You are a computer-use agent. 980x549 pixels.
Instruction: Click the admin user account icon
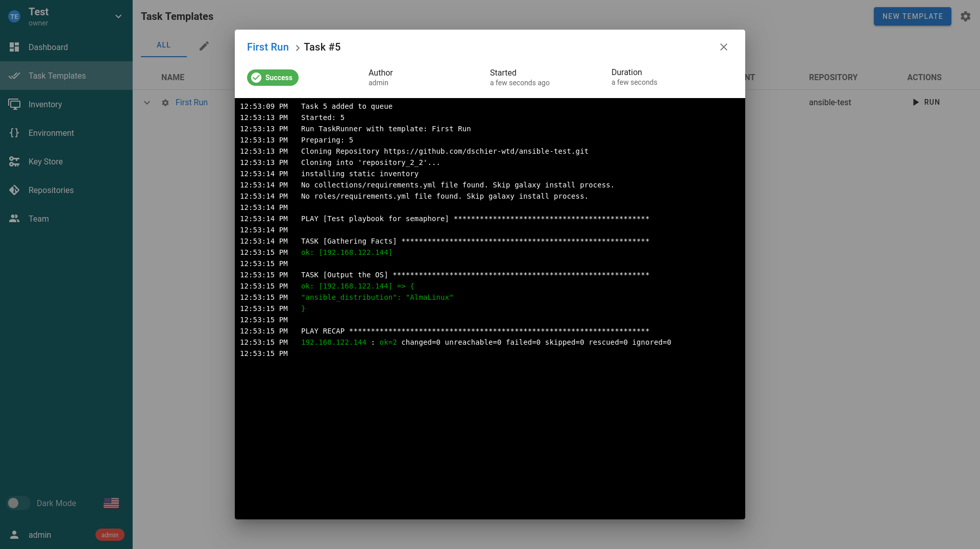click(x=14, y=535)
